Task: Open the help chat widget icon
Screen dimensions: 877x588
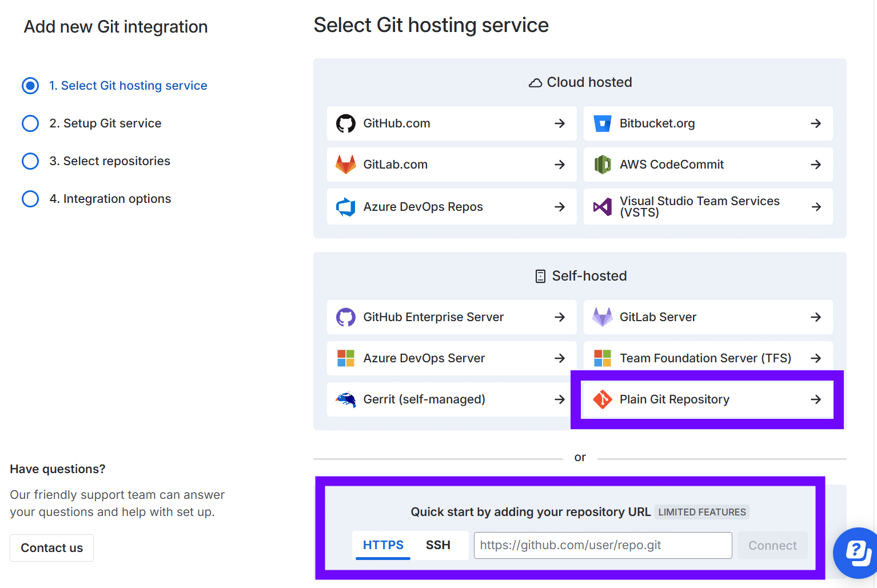Action: point(857,552)
